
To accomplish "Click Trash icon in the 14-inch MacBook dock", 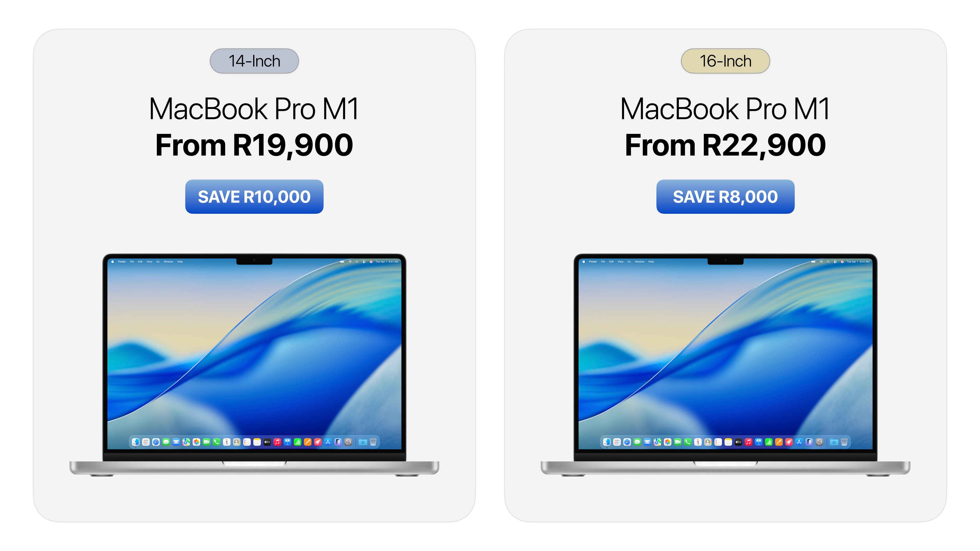I will [373, 442].
